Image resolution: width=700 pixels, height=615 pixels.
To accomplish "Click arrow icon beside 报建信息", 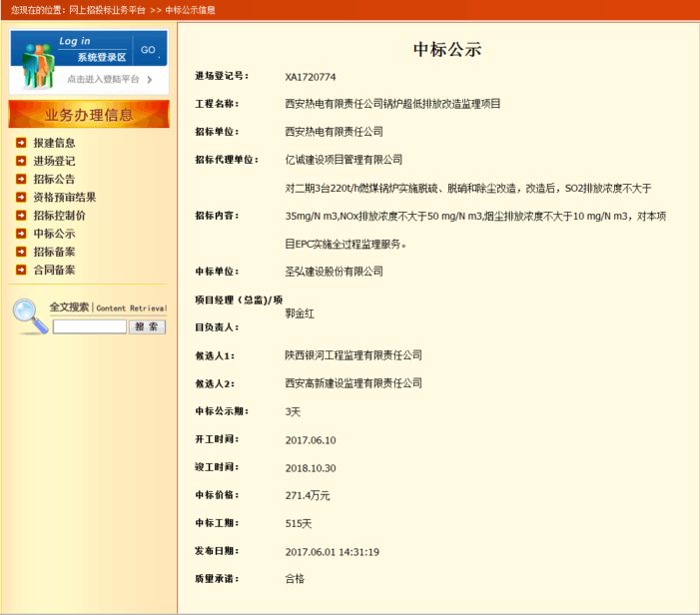I will 21,143.
